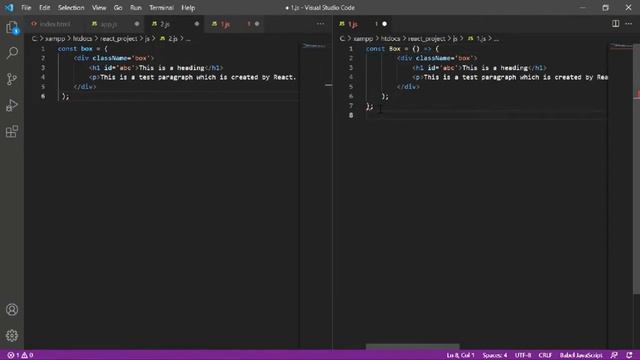Open the Search view in activity bar
Screen dimensions: 640x360
point(12,53)
